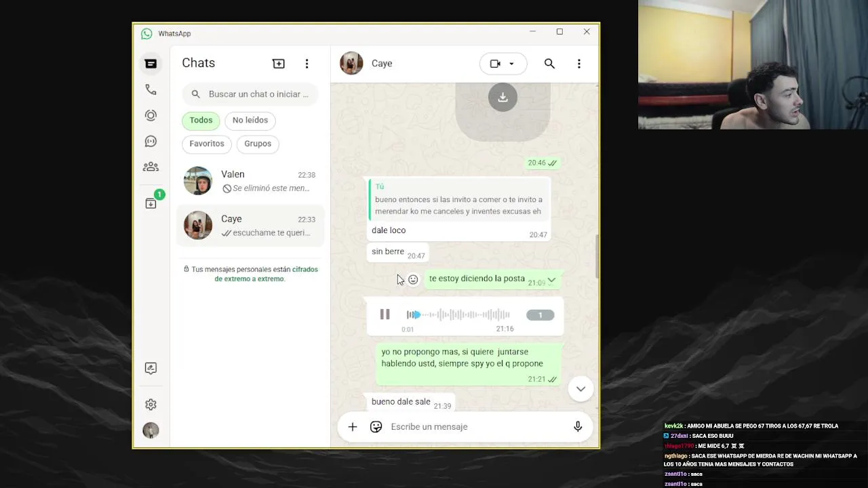Click the quoted Tú reply message
The width and height of the screenshot is (868, 488).
pyautogui.click(x=458, y=199)
